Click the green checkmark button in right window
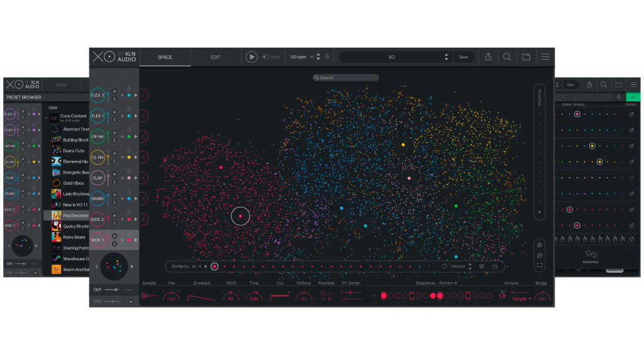 pyautogui.click(x=633, y=97)
